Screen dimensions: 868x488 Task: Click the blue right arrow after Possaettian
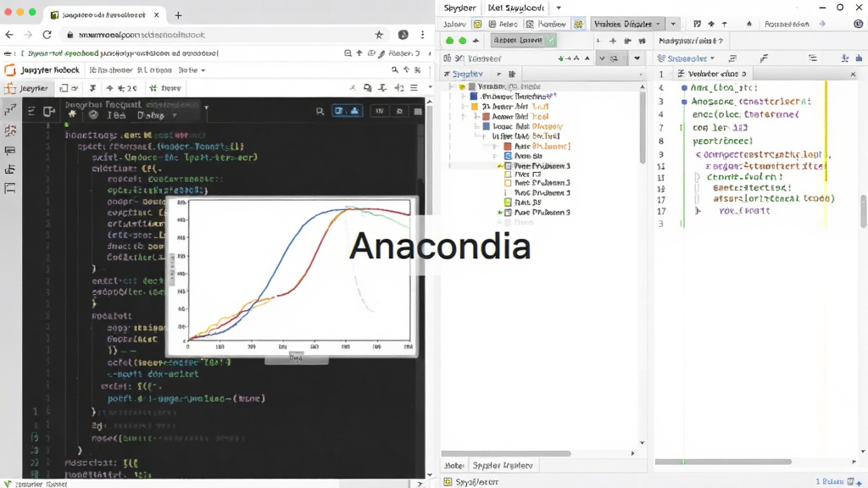click(x=822, y=24)
